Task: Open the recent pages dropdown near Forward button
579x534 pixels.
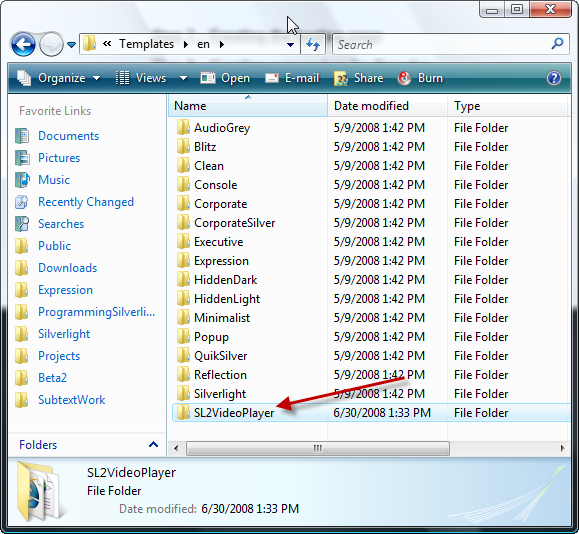Action: [x=71, y=45]
